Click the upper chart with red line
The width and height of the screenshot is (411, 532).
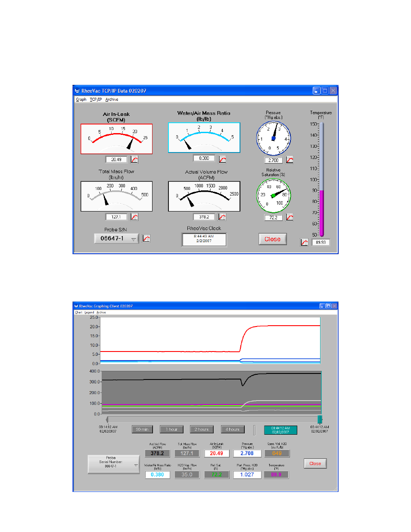click(210, 340)
